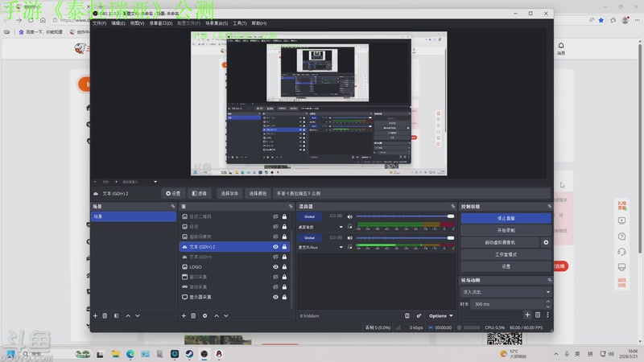
Task: Show the source ending in 马赛克
Action: (275, 237)
